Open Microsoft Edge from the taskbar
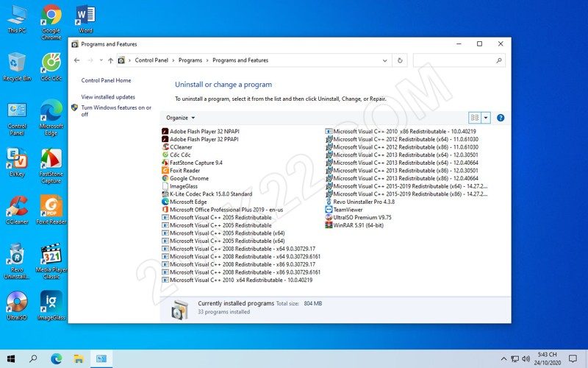This screenshot has height=368, width=588. point(56,358)
